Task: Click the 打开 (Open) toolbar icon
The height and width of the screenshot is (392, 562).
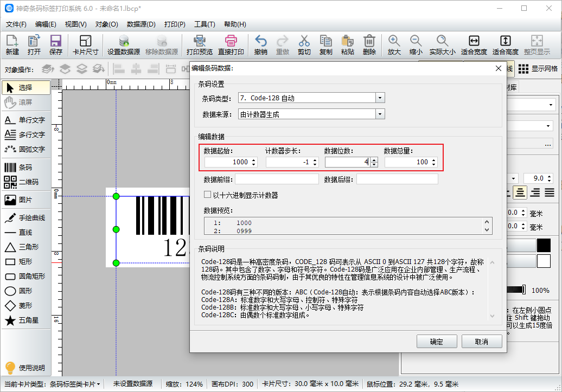Action: coord(34,45)
